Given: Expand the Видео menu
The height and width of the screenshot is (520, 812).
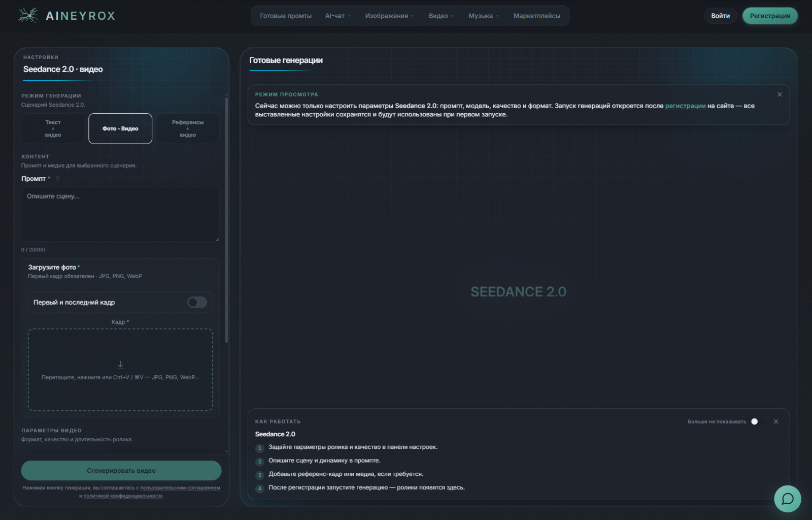Looking at the screenshot, I should pyautogui.click(x=441, y=16).
